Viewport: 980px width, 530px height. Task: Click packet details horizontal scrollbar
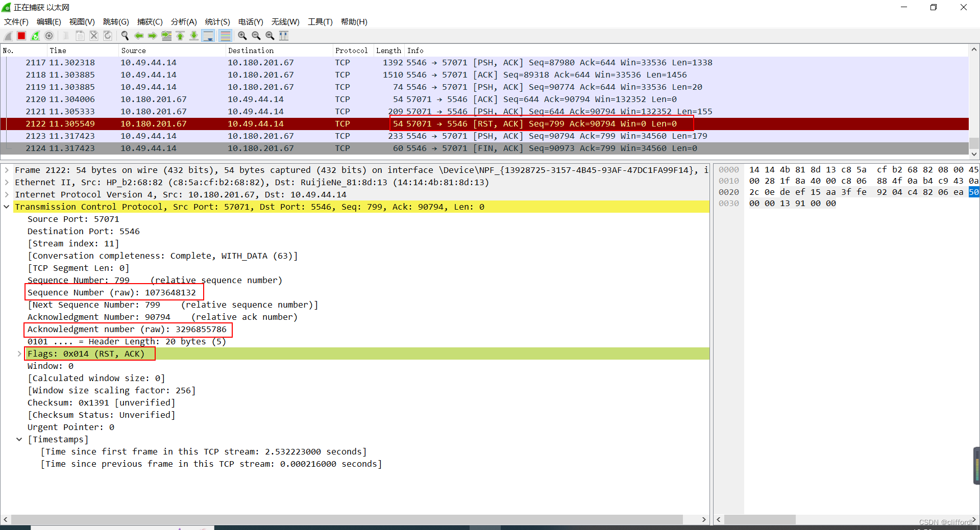(x=347, y=519)
